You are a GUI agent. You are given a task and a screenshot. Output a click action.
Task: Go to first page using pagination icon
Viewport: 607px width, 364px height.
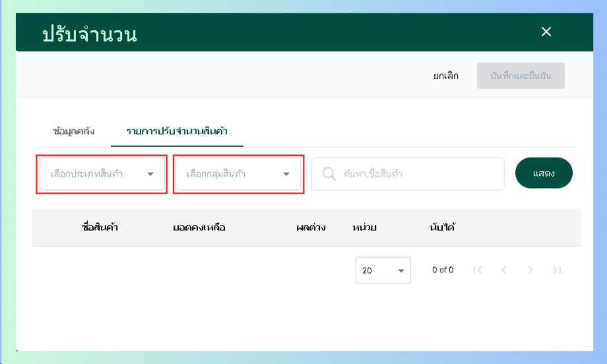(478, 270)
